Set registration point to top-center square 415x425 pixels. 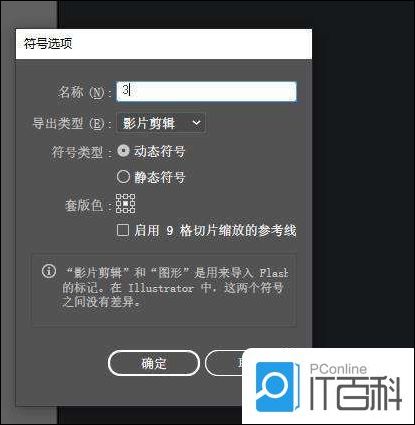[x=125, y=196]
